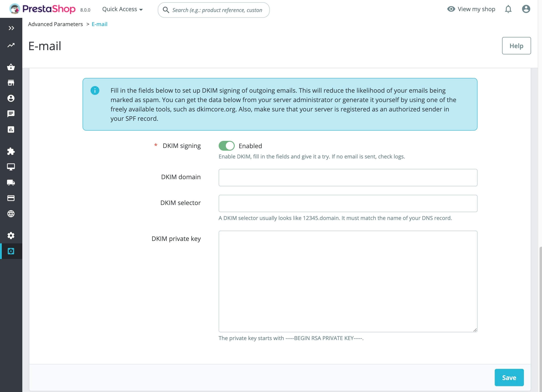This screenshot has height=392, width=542.
Task: Click the DKIM selector hint text
Action: (335, 218)
